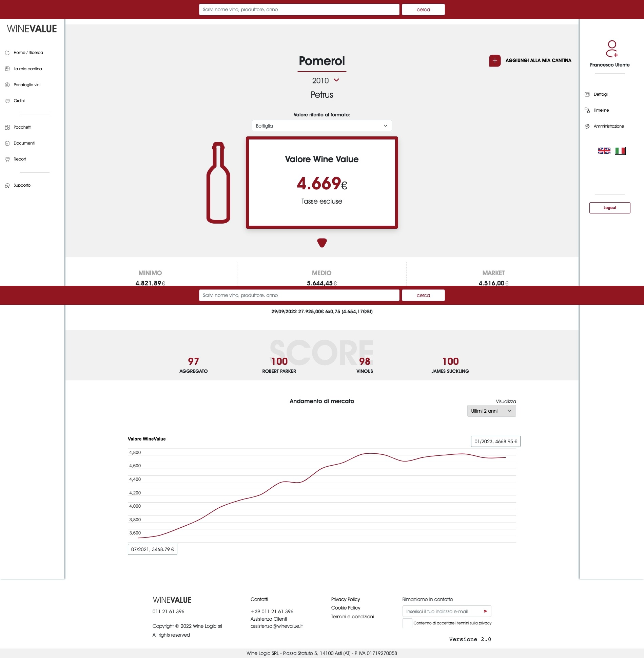Click the Pacchetti grid icon
644x658 pixels.
pyautogui.click(x=7, y=127)
